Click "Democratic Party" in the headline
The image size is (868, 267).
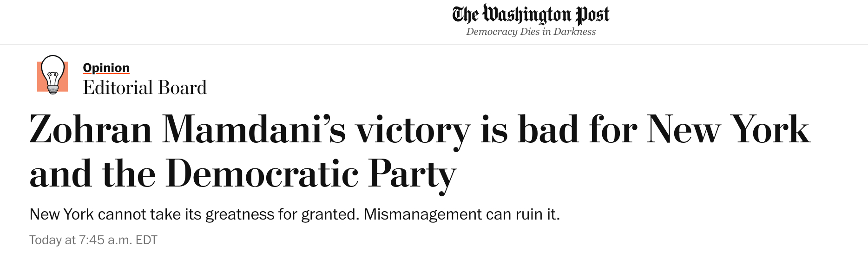click(310, 174)
